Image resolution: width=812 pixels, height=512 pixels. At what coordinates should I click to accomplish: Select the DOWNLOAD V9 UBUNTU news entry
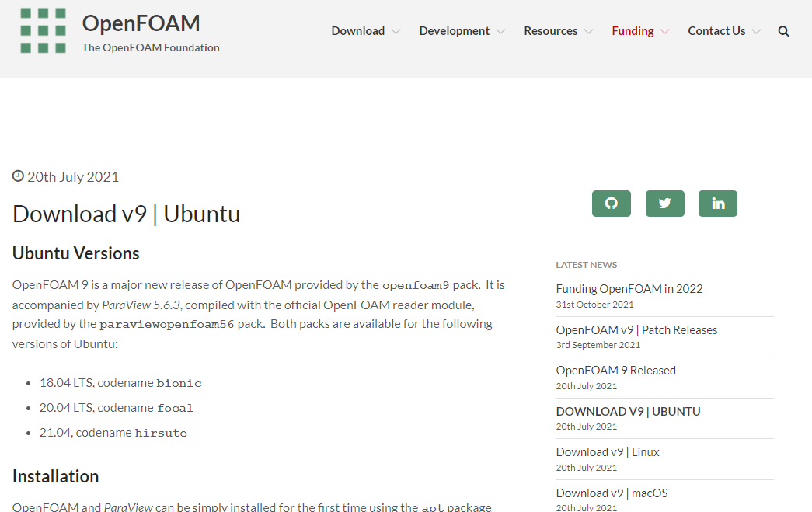click(x=628, y=411)
